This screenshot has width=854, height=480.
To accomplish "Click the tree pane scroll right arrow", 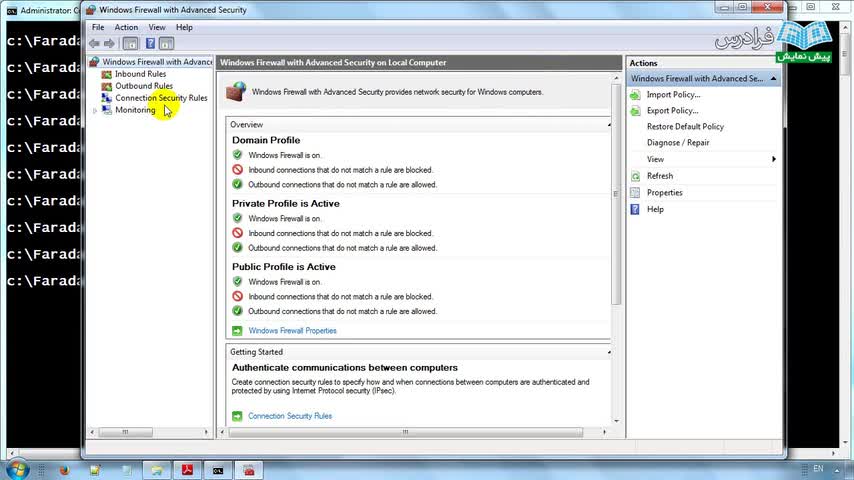I will (x=206, y=432).
